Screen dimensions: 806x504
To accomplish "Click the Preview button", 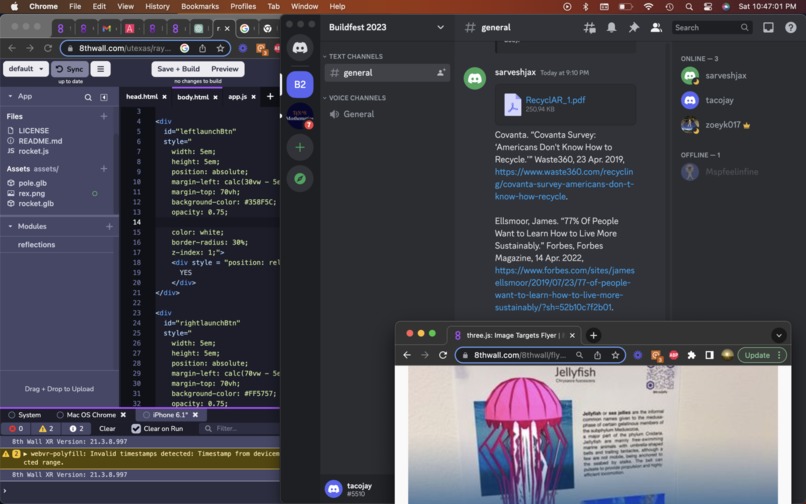I will click(x=225, y=69).
